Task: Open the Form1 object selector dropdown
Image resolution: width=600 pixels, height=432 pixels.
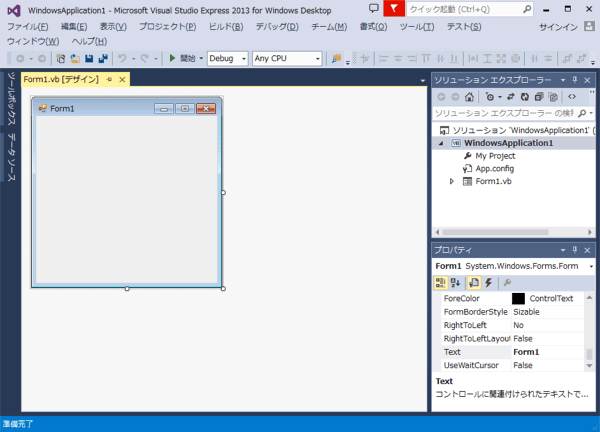Action: [x=591, y=266]
